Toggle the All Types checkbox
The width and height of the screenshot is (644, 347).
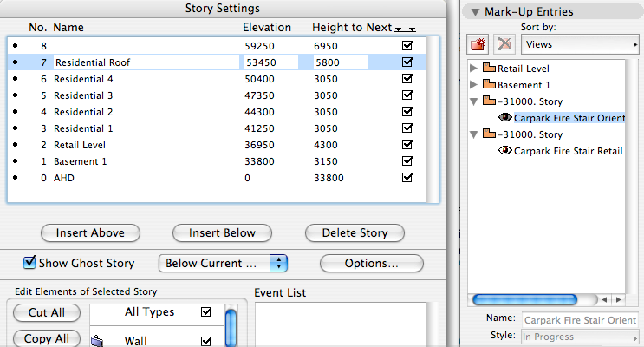[205, 312]
